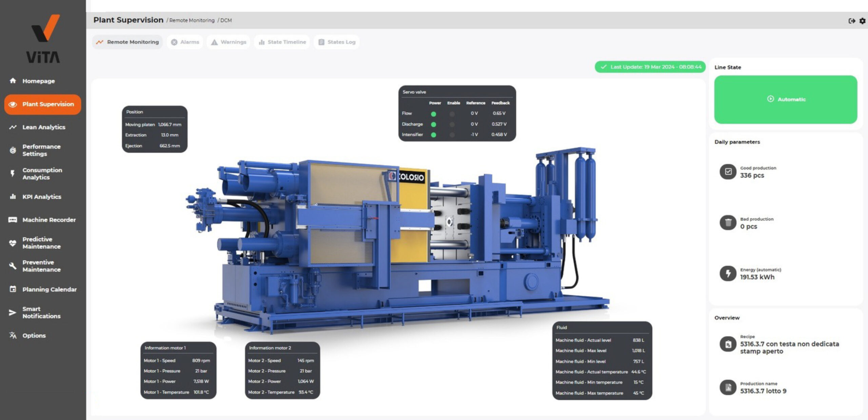This screenshot has height=420, width=868.
Task: Click the Fluid info panel
Action: [602, 361]
